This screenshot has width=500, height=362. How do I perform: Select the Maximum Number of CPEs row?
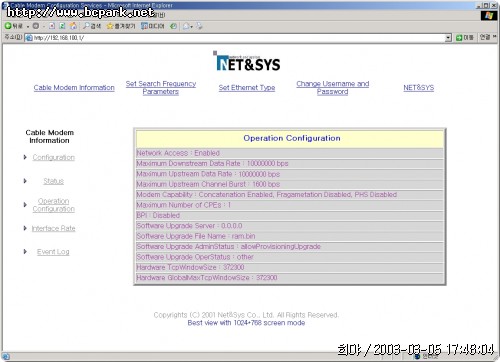coord(290,205)
